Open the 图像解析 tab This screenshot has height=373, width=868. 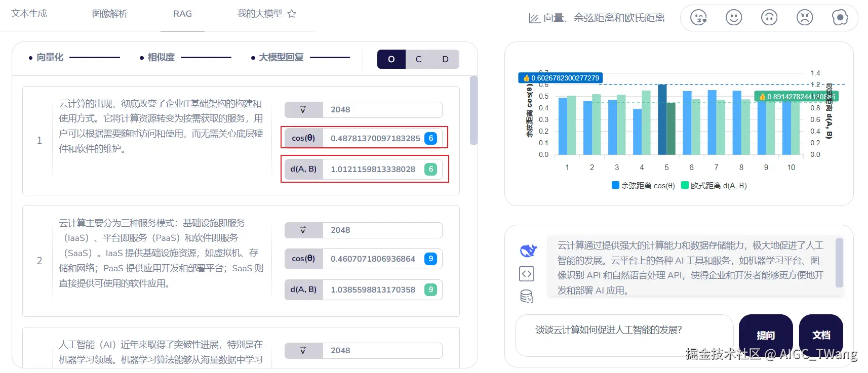(110, 14)
